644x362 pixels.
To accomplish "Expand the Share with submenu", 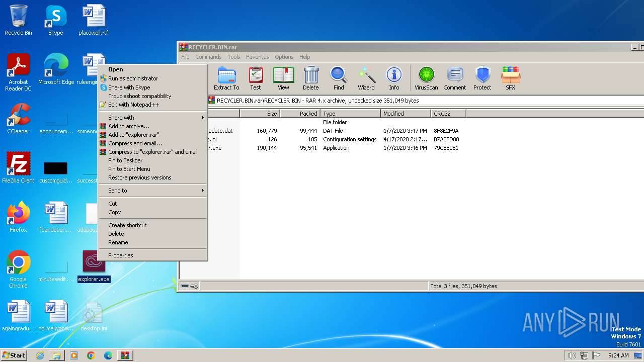I will (x=152, y=118).
